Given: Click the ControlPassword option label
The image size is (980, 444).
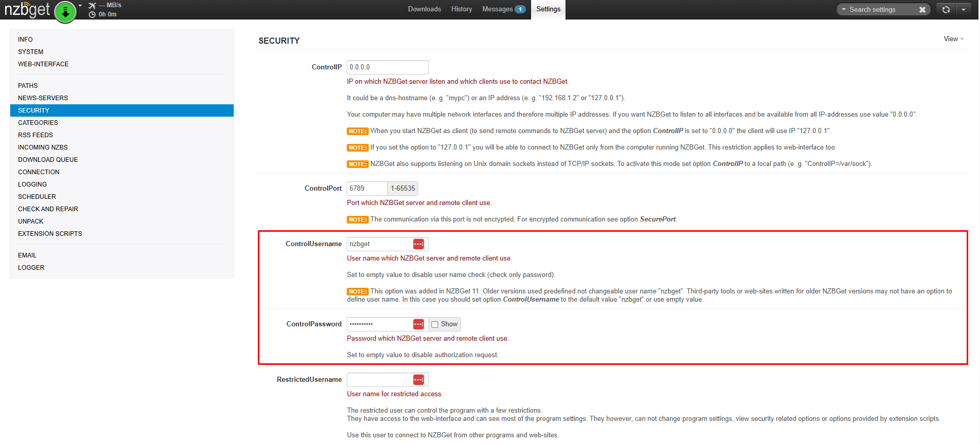Looking at the screenshot, I should [314, 324].
